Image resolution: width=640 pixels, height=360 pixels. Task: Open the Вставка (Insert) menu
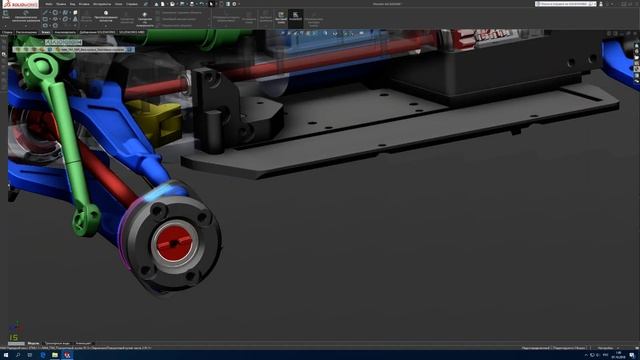coord(84,4)
